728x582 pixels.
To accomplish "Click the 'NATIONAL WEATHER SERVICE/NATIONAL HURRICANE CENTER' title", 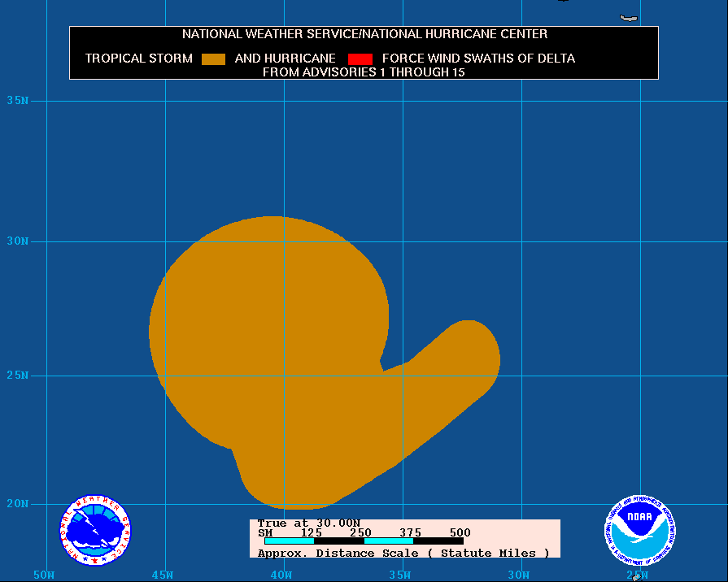I will pyautogui.click(x=364, y=34).
